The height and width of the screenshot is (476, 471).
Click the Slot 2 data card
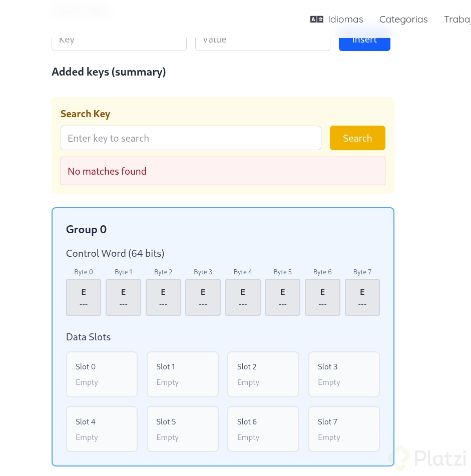tap(263, 374)
